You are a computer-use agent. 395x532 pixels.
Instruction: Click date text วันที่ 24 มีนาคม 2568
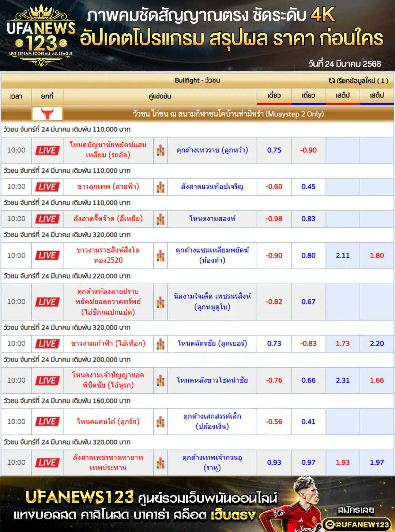tap(345, 64)
